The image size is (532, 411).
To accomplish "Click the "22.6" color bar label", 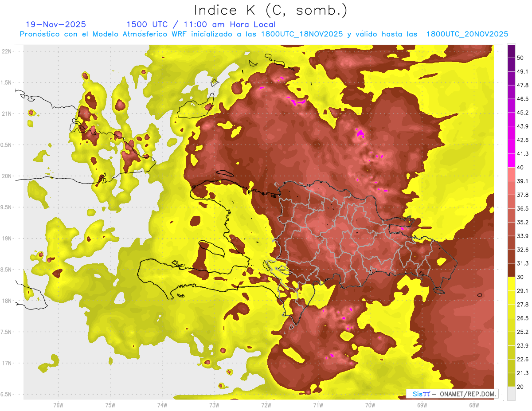I will (x=522, y=360).
